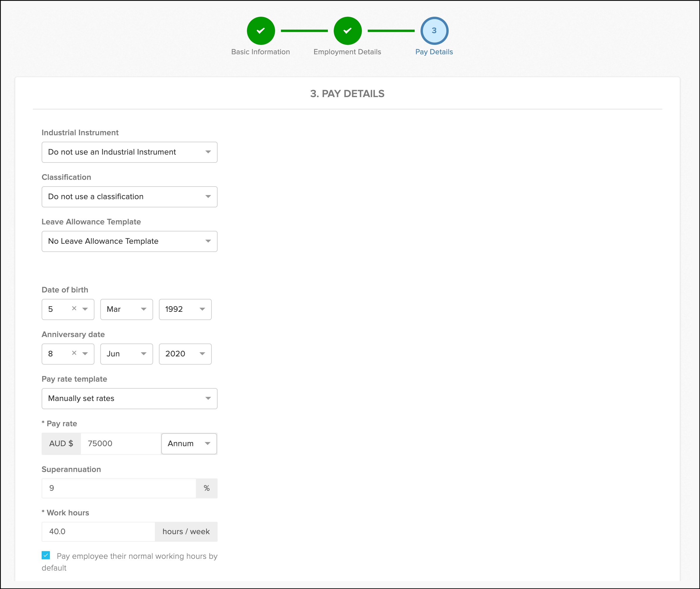The image size is (700, 589).
Task: Clear the date of birth day value
Action: tap(74, 309)
